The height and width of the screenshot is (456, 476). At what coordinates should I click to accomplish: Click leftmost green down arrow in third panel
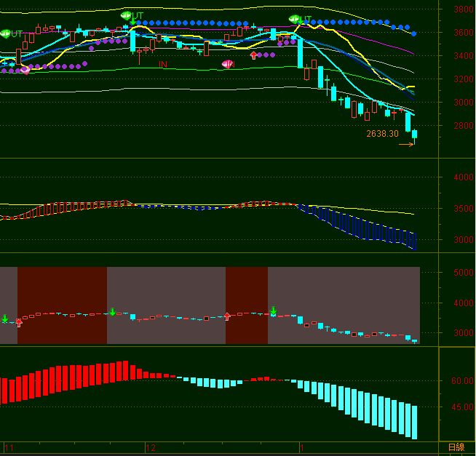coord(5,319)
